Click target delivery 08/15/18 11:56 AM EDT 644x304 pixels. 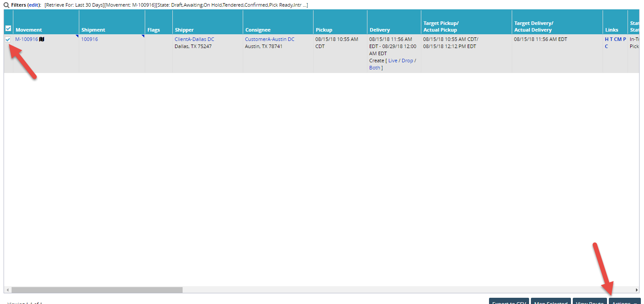coord(540,39)
